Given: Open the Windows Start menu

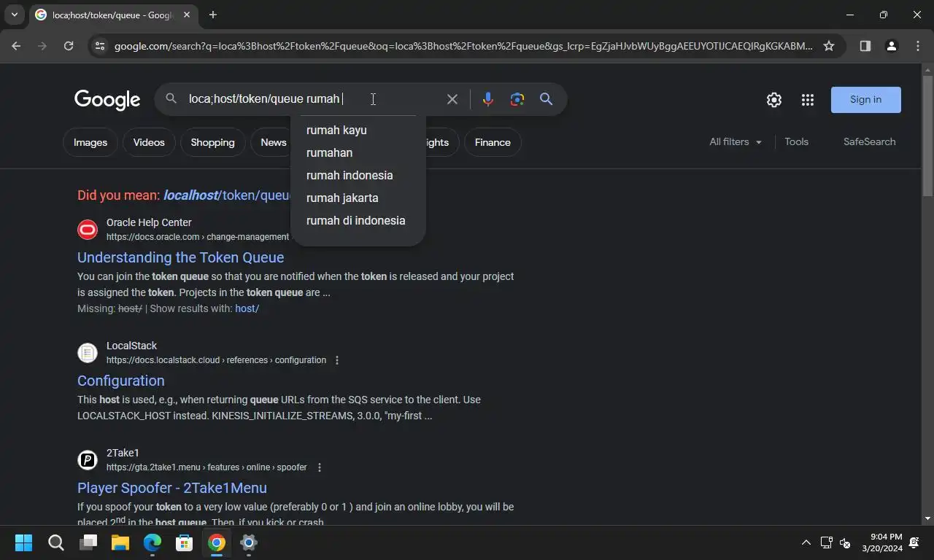Looking at the screenshot, I should (23, 542).
